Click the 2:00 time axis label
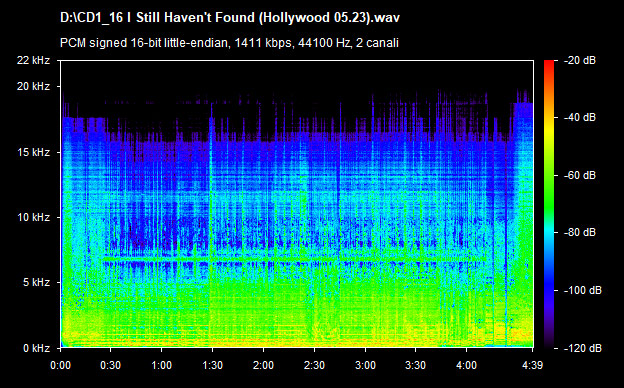The width and height of the screenshot is (624, 388). (x=263, y=365)
